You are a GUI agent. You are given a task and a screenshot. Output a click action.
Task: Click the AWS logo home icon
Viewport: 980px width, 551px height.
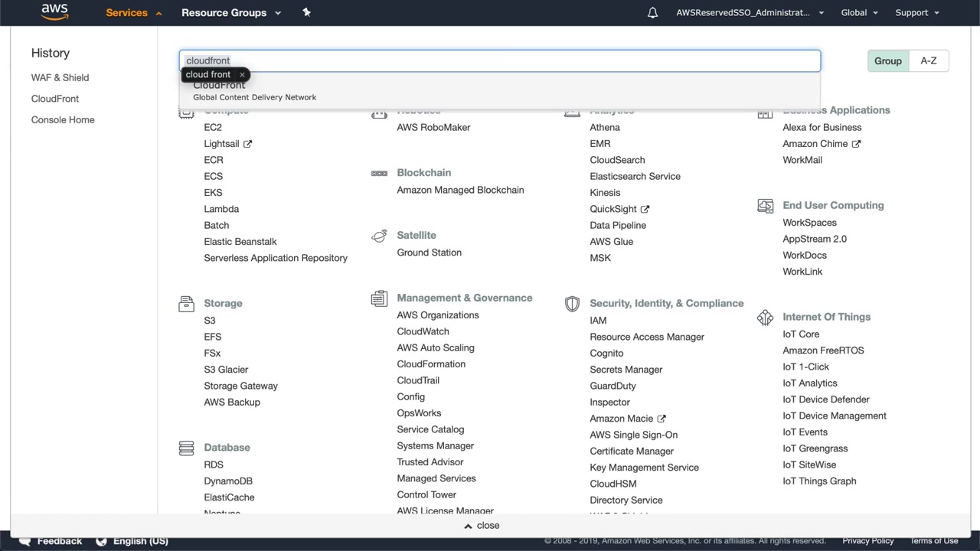(x=54, y=11)
